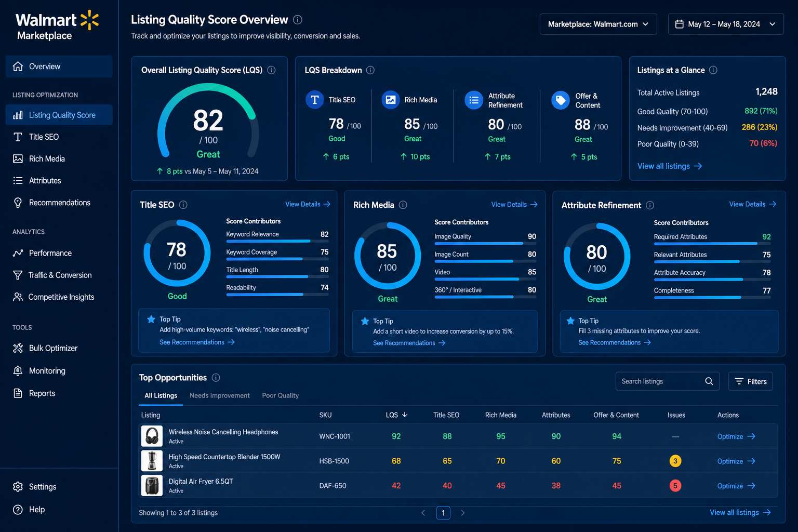Open the May 12 – May 18, 2024 date range picker
This screenshot has width=798, height=532.
(726, 24)
